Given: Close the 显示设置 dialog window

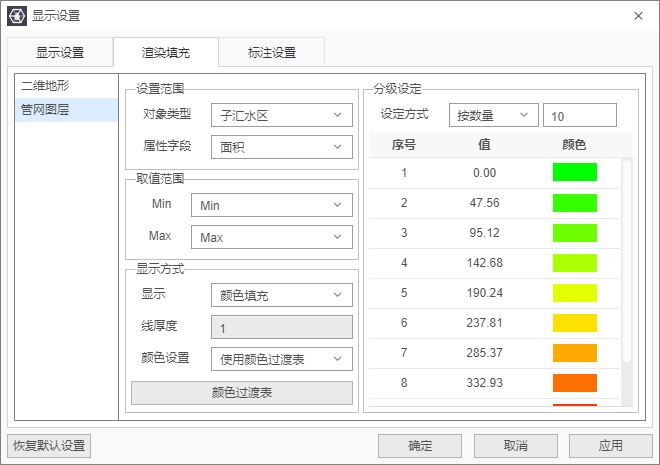Looking at the screenshot, I should [x=638, y=15].
